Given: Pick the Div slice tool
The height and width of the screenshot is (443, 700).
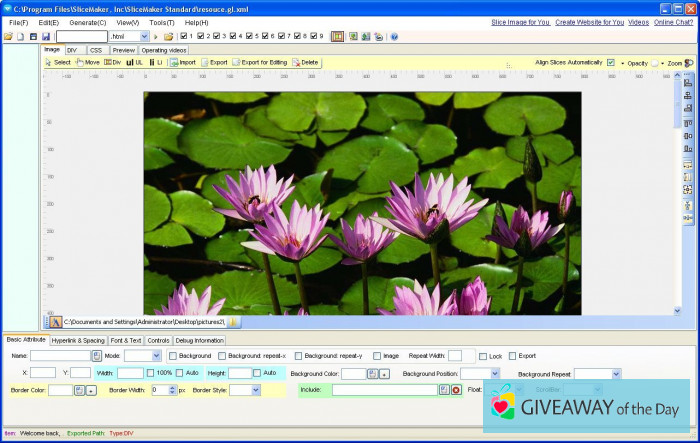Looking at the screenshot, I should coord(113,62).
